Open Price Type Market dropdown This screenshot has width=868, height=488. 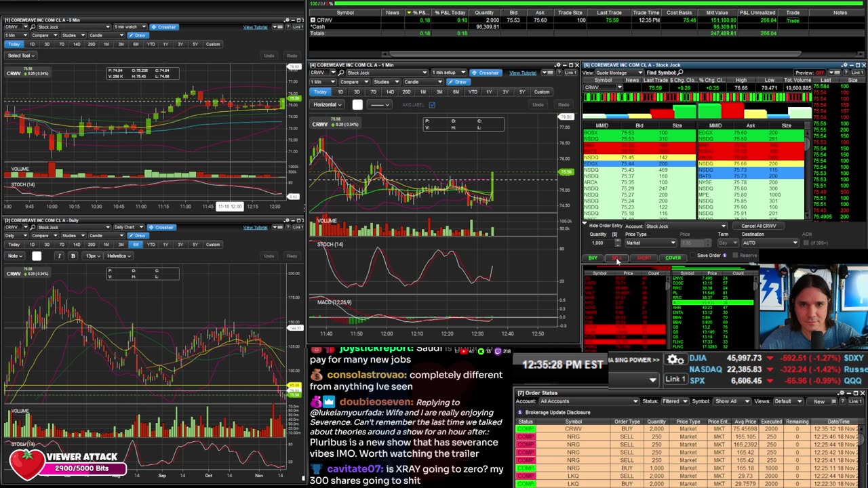point(650,243)
